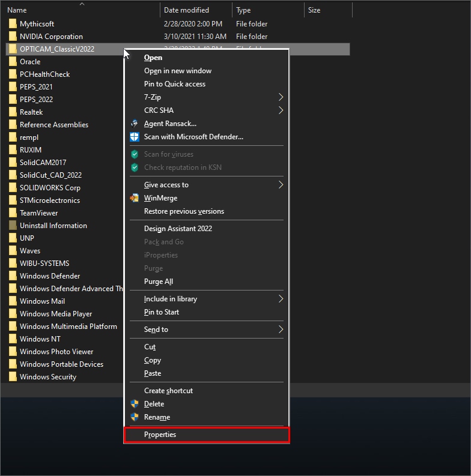
Task: Click the PCHealthCheck folder icon
Action: (x=13, y=74)
